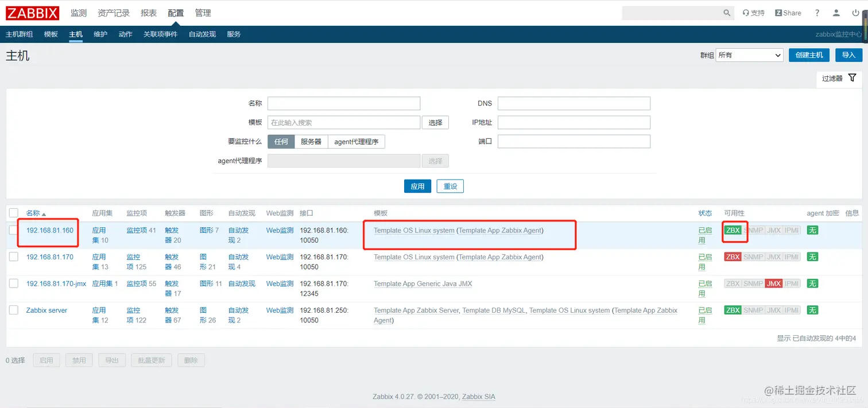
Task: Click red ZBX badge for 192.168.81.170
Action: click(733, 257)
